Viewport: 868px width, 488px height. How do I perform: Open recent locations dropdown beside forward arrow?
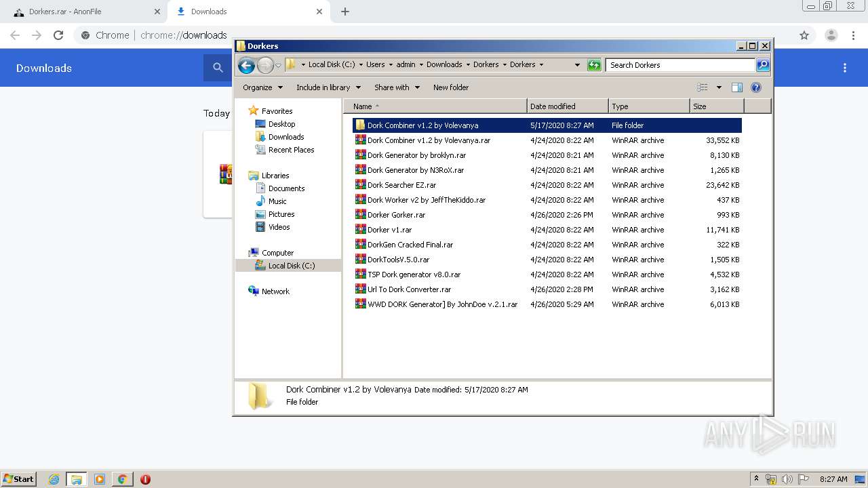click(278, 66)
